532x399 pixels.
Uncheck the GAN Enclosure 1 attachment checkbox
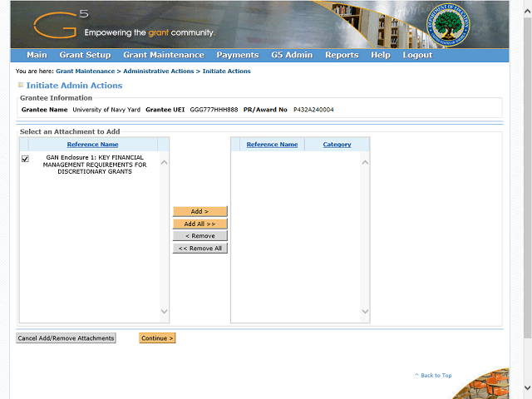point(25,159)
